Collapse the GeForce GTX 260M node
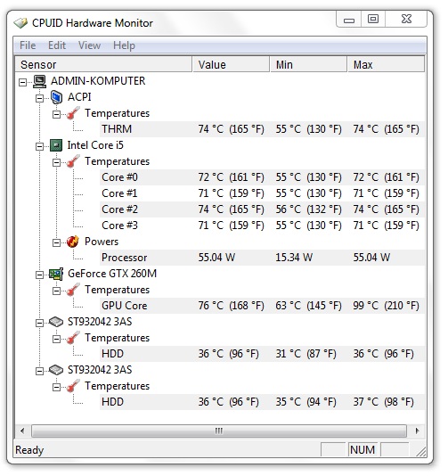The height and width of the screenshot is (476, 448). click(39, 275)
